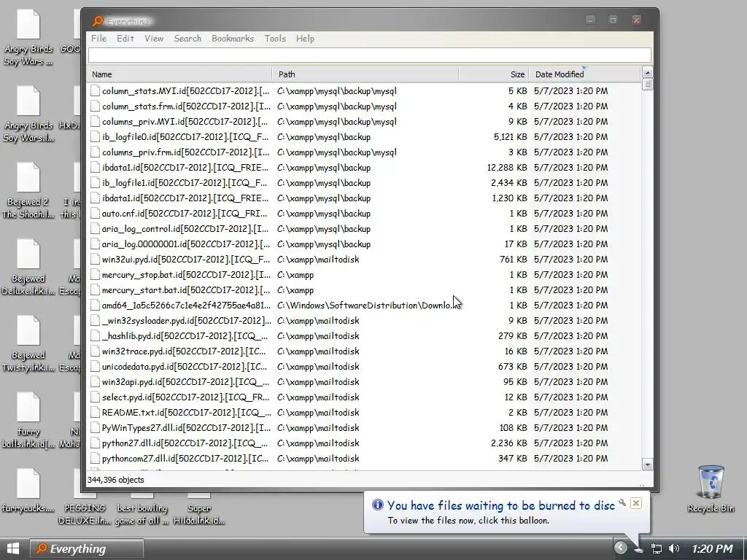Close the disc burning notification balloon
747x560 pixels.
(635, 503)
